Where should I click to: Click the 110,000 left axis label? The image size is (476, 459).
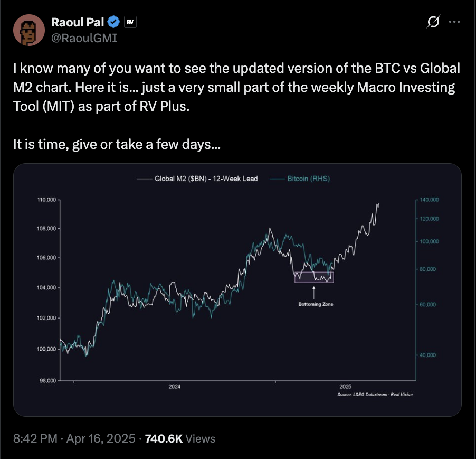46,200
